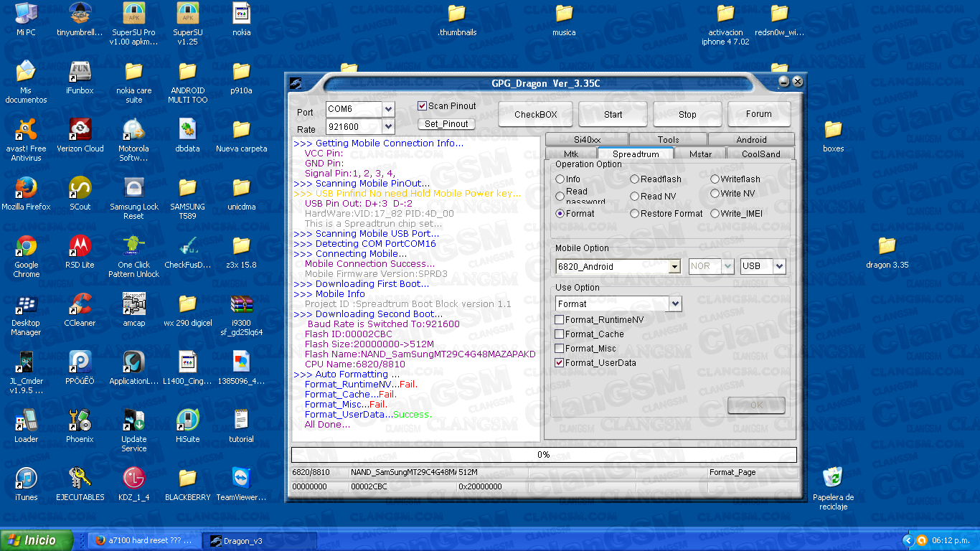Open the Phoenix desktop shortcut

click(x=80, y=421)
